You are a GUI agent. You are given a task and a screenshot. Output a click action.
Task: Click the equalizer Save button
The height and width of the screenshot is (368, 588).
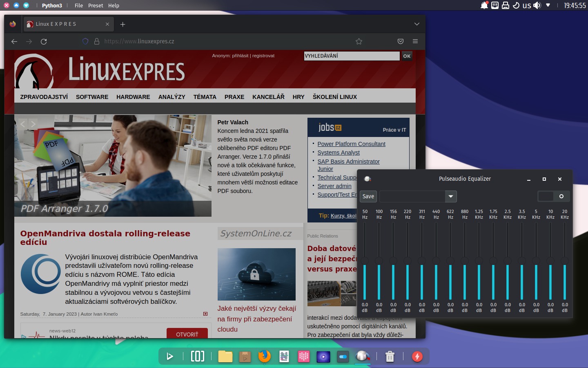368,196
